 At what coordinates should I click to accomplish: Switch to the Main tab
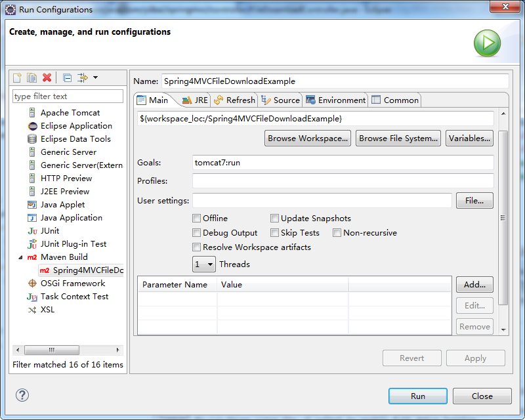coord(153,100)
